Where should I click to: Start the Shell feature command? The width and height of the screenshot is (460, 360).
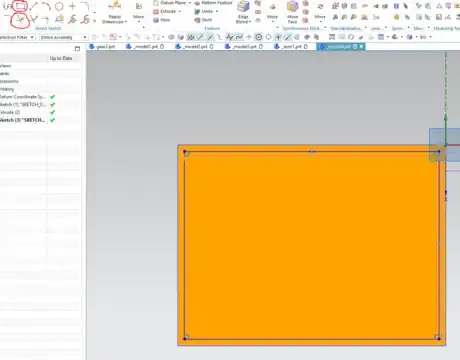pyautogui.click(x=203, y=20)
